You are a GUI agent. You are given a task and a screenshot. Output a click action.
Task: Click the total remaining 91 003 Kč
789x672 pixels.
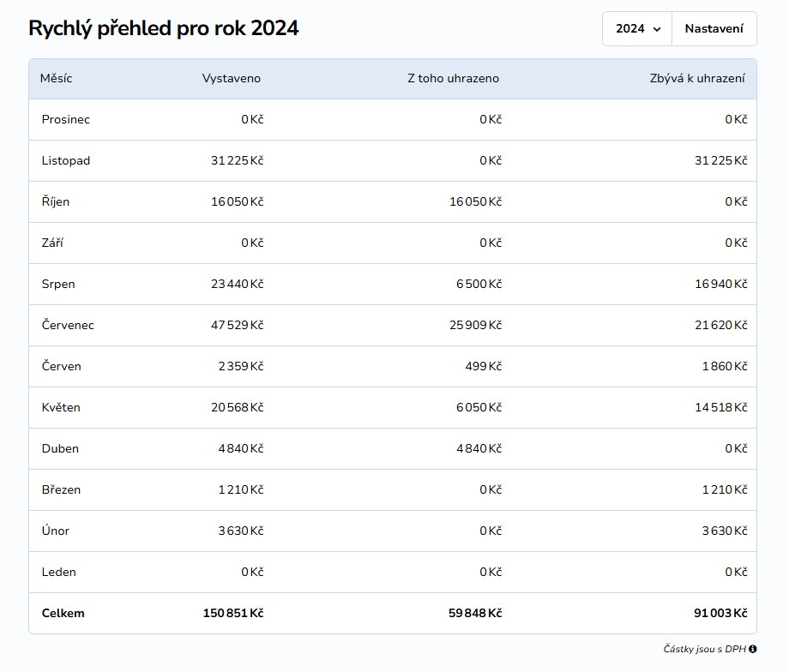[x=720, y=613]
